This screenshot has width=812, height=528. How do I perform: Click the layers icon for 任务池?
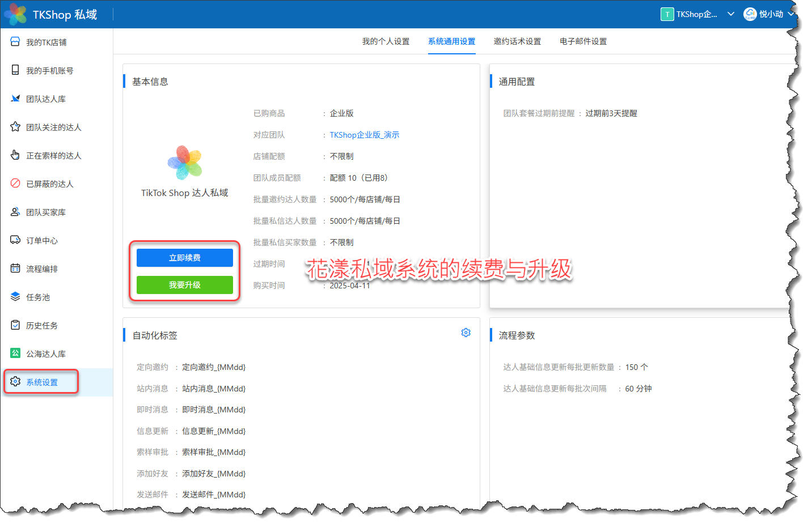coord(15,297)
